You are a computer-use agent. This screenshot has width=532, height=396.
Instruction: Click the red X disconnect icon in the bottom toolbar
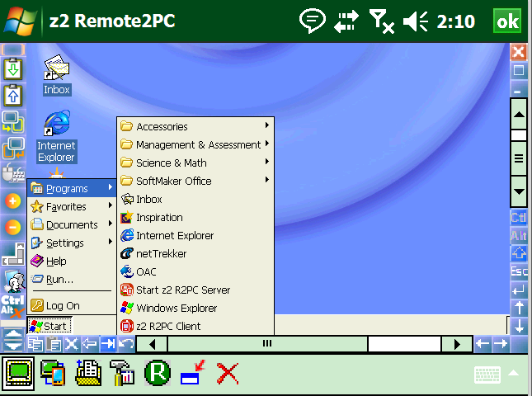(x=228, y=373)
